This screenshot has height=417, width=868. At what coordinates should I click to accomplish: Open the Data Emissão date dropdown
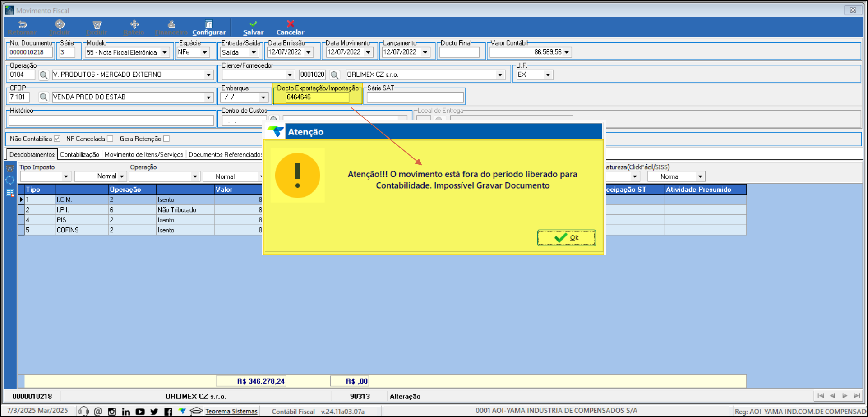click(x=309, y=53)
